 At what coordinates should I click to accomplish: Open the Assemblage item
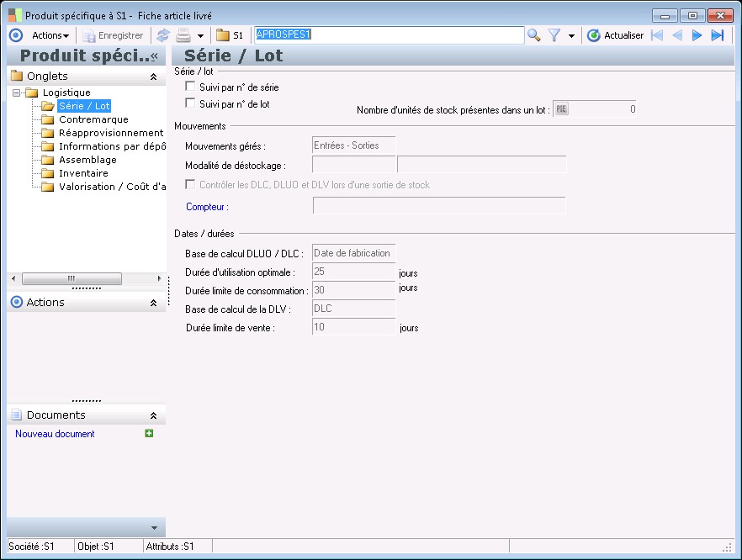point(87,160)
